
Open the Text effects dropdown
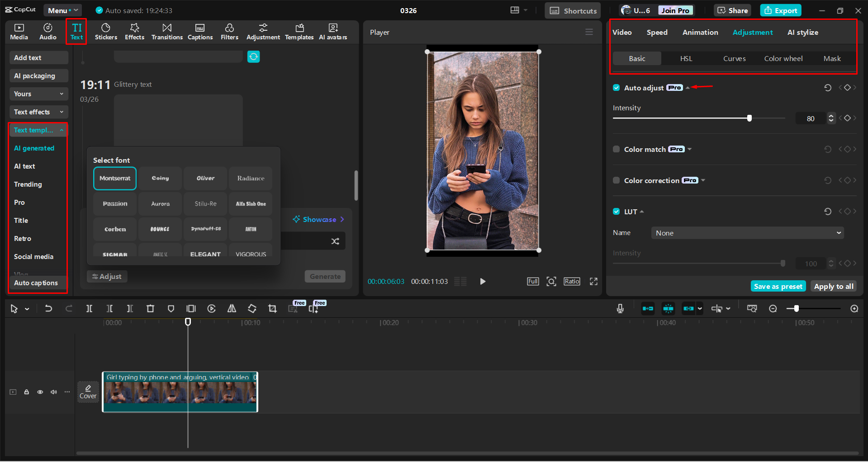(38, 112)
